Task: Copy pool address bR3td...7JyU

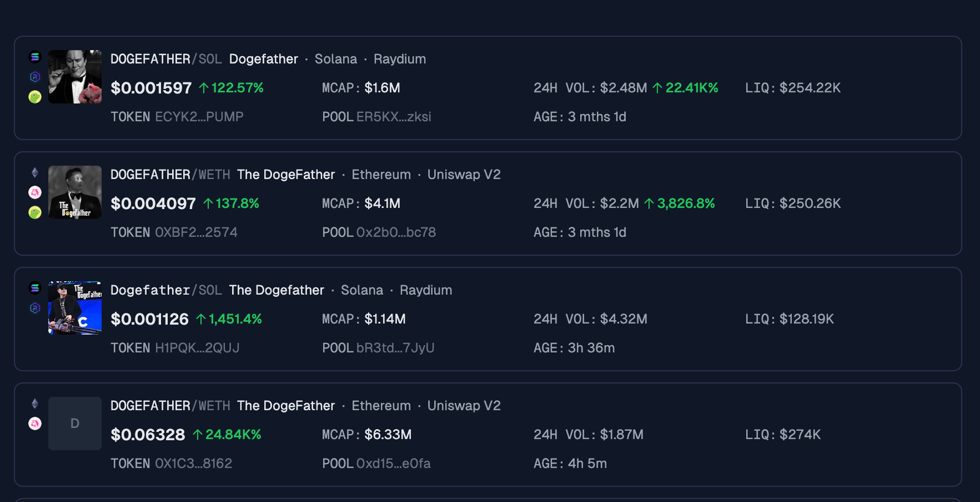Action: coord(395,348)
